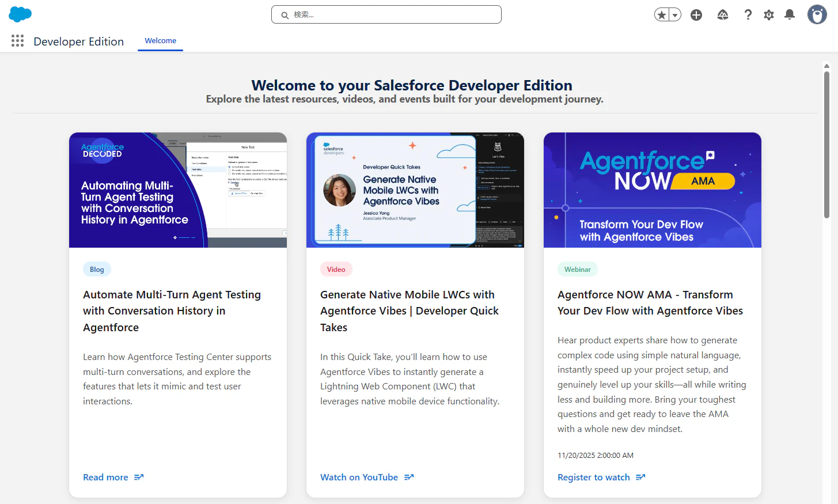The image size is (838, 504).
Task: Click the Automate Multi-Turn Agent Testing card title
Action: click(x=172, y=311)
